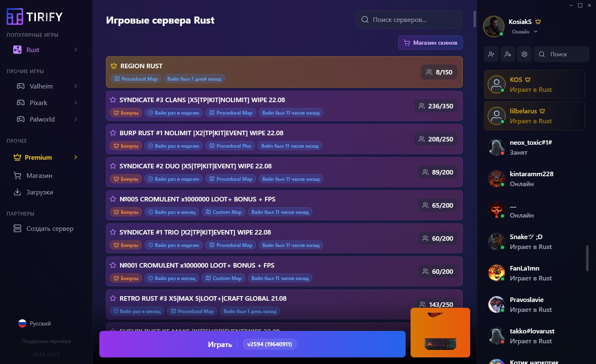Screen dimensions: 596x364
Task: Open the add friend icon
Action: point(491,54)
